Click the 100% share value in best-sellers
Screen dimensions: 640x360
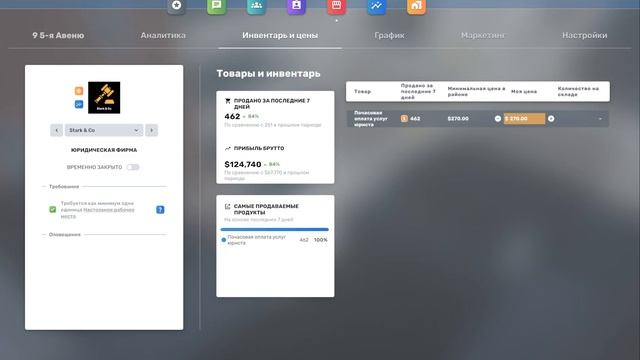tap(320, 240)
